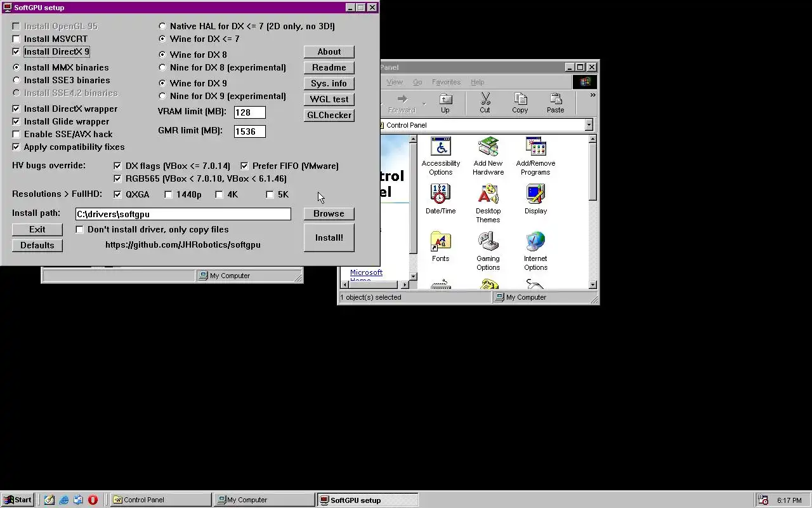
Task: Toggle RGB565 VBox override checkbox
Action: click(x=117, y=178)
